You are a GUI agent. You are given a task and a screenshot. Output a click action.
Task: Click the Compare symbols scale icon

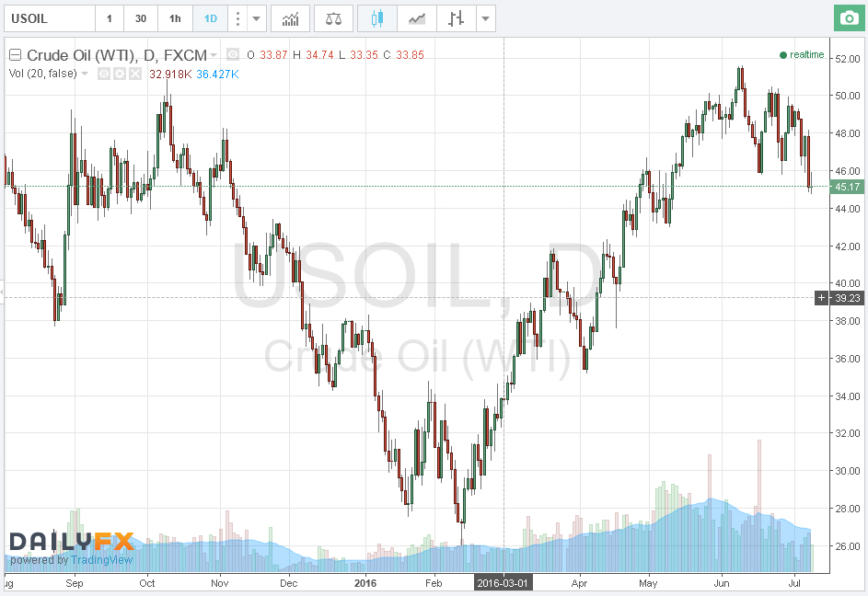pos(332,18)
